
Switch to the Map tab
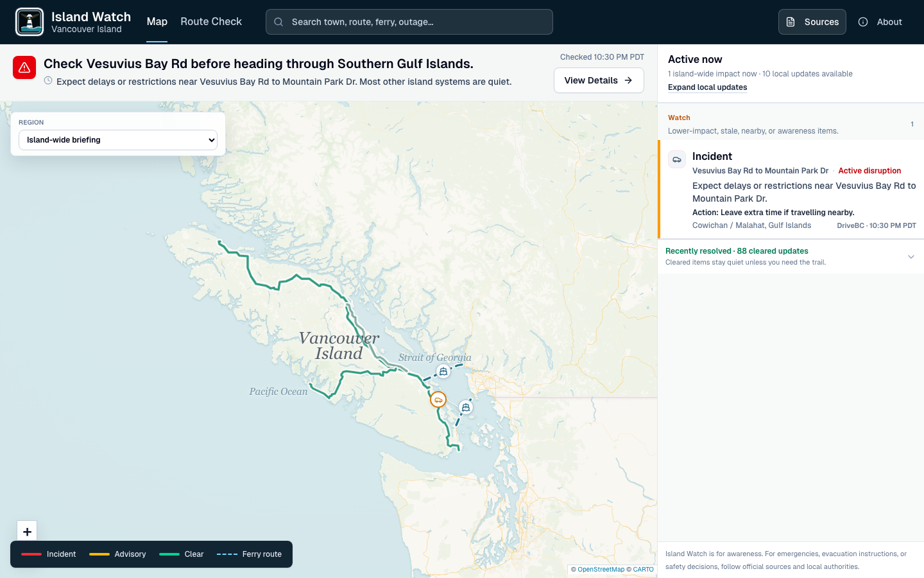pyautogui.click(x=157, y=22)
